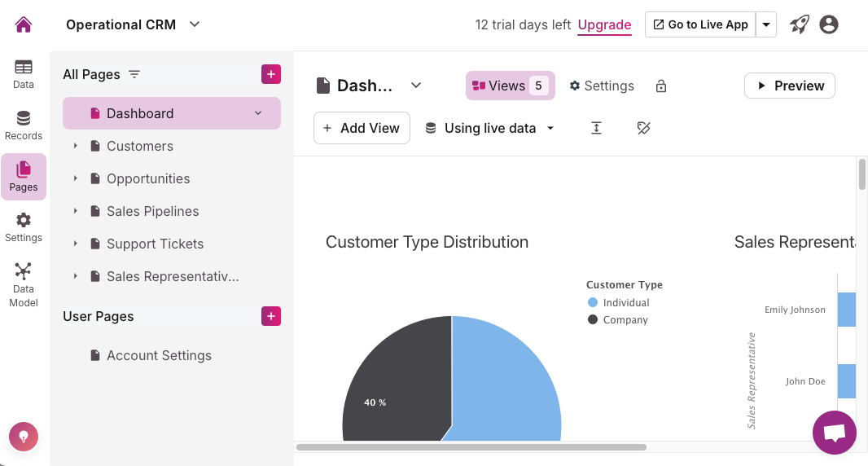Open Account Settings page
Viewport: 868px width, 466px height.
tap(159, 355)
